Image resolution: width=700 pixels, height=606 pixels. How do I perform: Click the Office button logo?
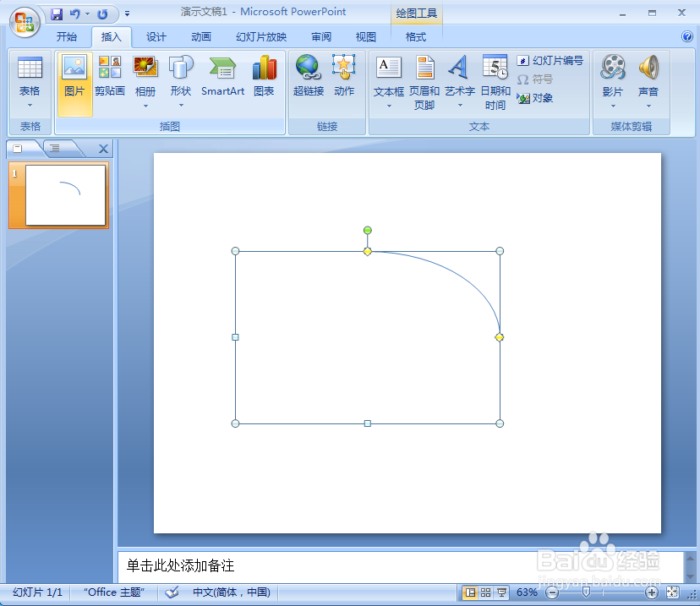tap(25, 22)
